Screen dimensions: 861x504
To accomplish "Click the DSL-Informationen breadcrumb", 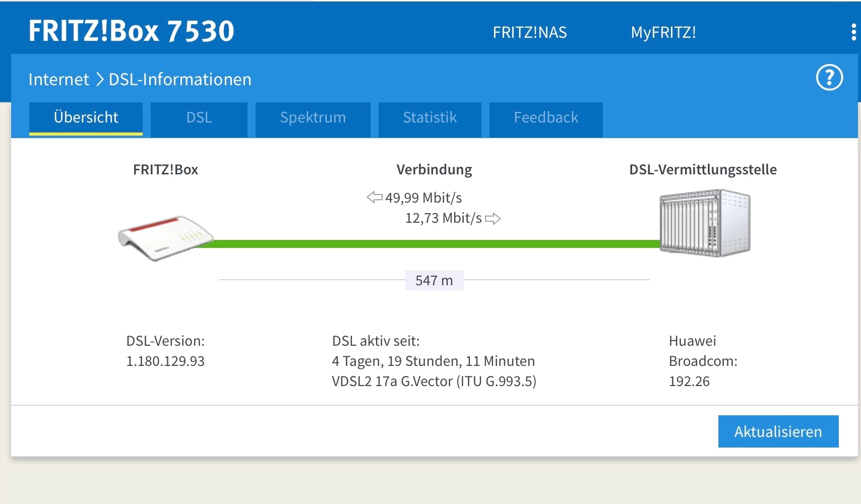I will (x=180, y=79).
